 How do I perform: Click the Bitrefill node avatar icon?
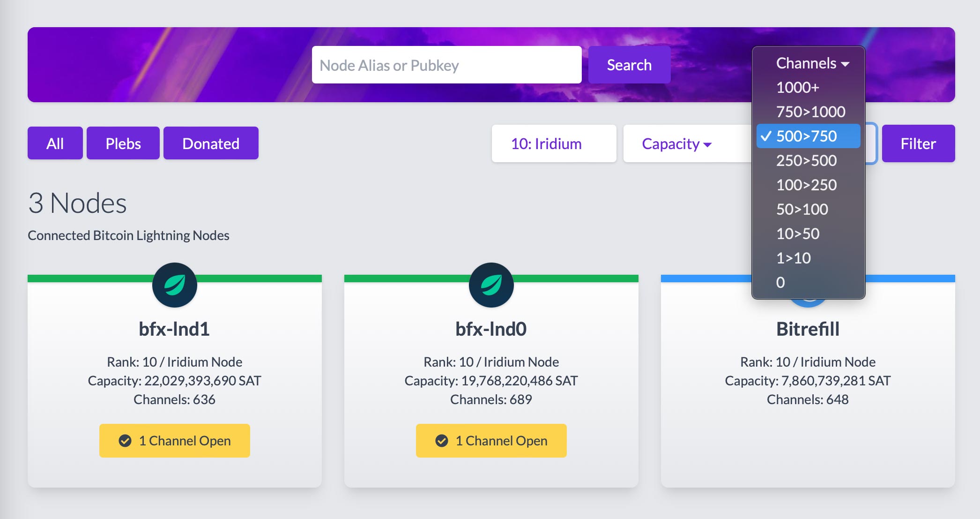point(808,303)
